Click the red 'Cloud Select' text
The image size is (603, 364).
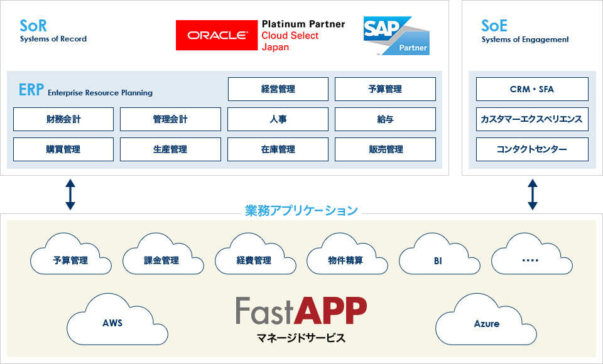[290, 35]
